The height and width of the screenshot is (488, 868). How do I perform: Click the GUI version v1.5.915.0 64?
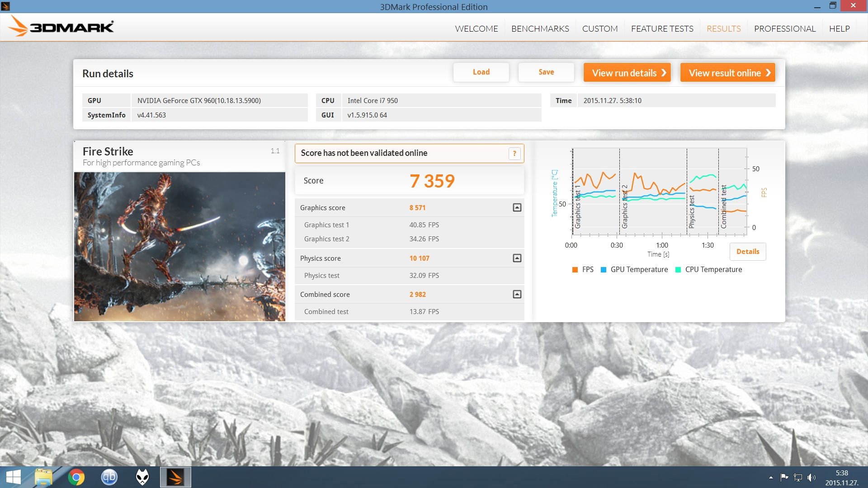tap(367, 115)
